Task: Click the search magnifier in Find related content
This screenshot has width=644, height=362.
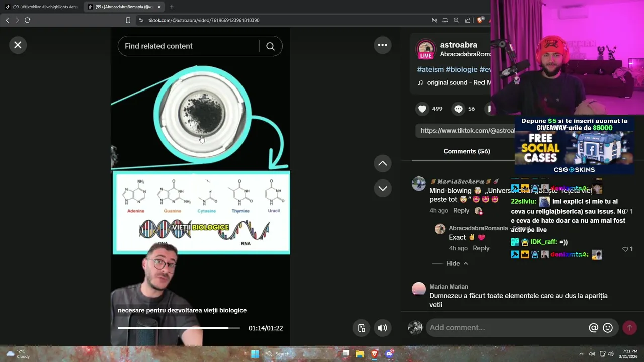Action: [x=270, y=46]
